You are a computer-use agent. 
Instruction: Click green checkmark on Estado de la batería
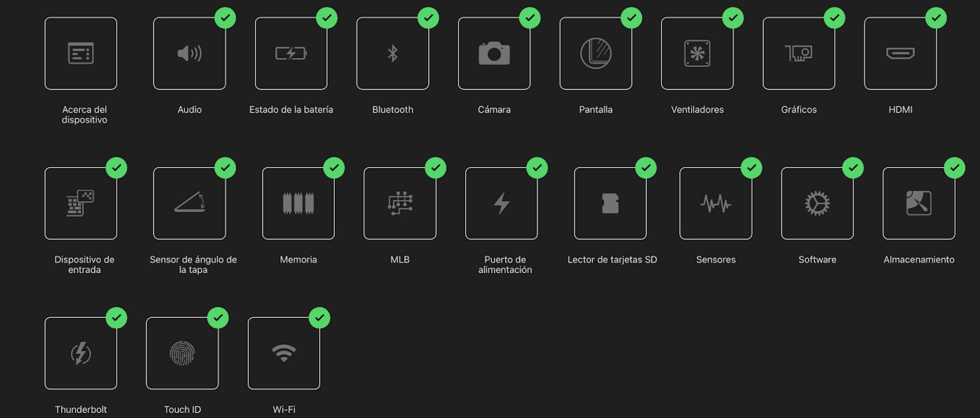pos(326,18)
